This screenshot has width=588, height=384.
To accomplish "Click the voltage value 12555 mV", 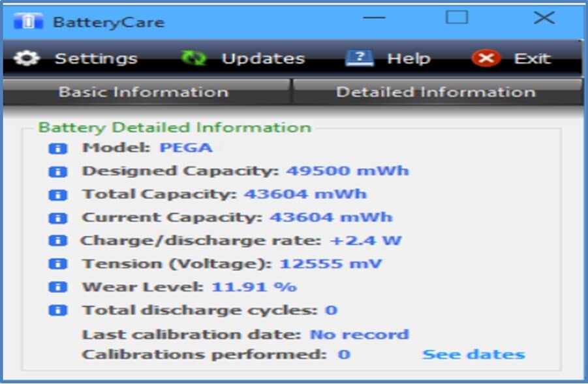I will click(331, 263).
